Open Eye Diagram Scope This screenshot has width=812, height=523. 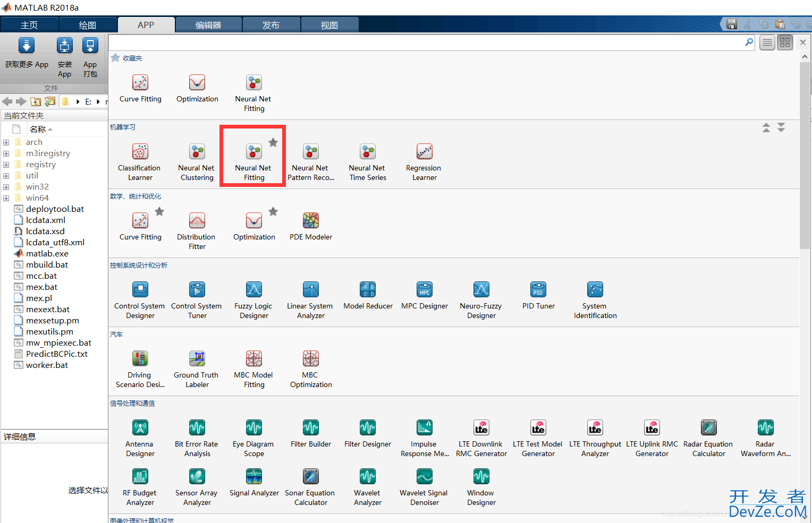point(253,438)
